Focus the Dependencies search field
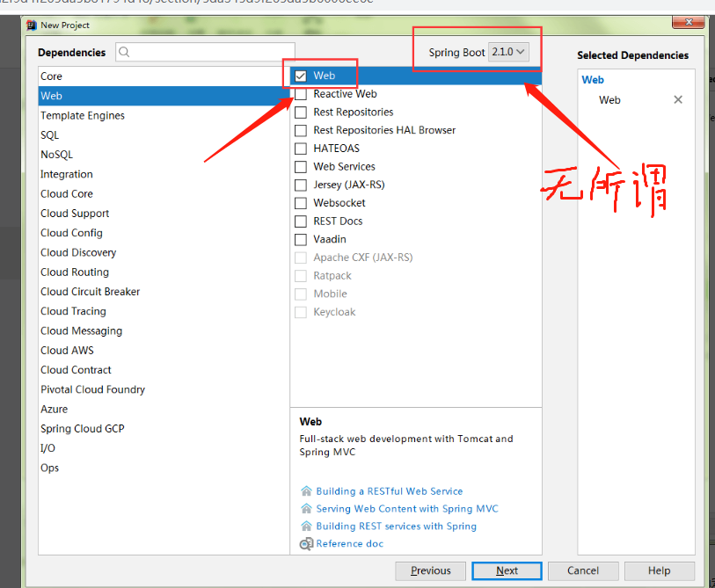The image size is (715, 588). (205, 52)
